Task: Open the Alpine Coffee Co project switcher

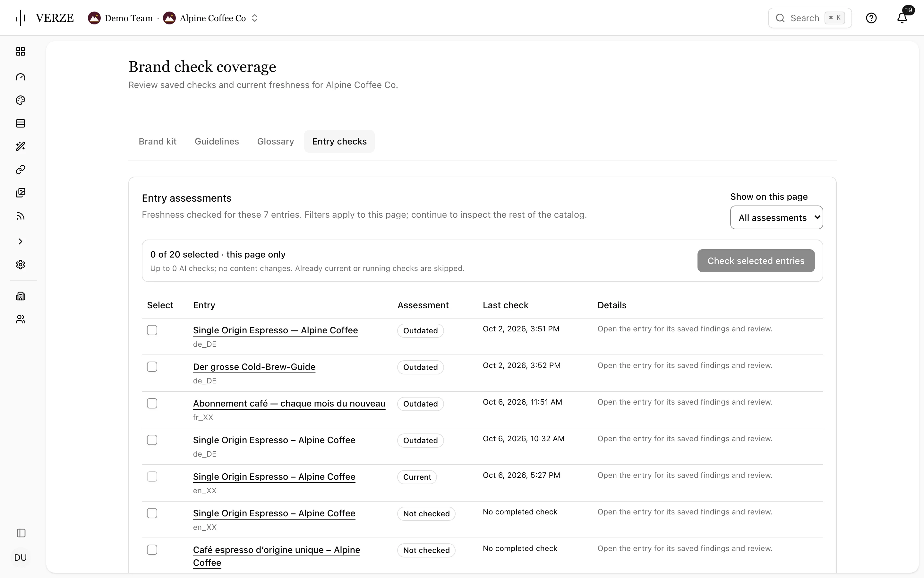Action: tap(211, 18)
